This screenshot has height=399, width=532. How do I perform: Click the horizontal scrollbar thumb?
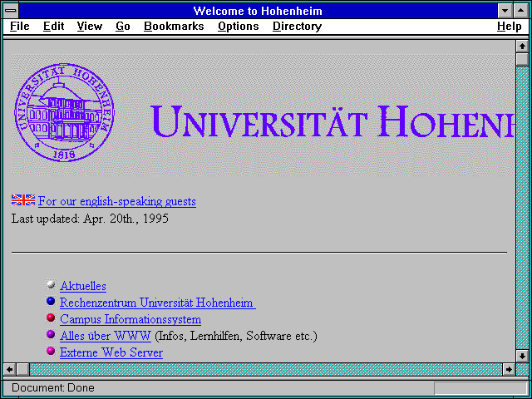tap(22, 369)
